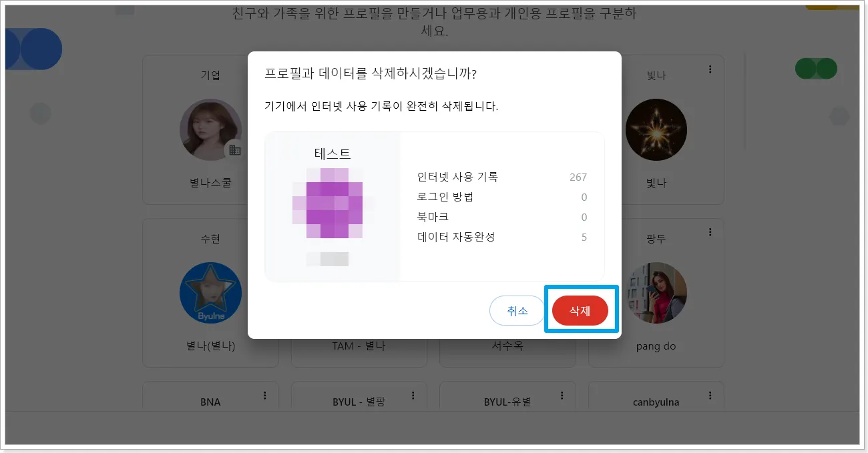
Task: Confirm deletion with the red 삭제 button
Action: point(580,311)
